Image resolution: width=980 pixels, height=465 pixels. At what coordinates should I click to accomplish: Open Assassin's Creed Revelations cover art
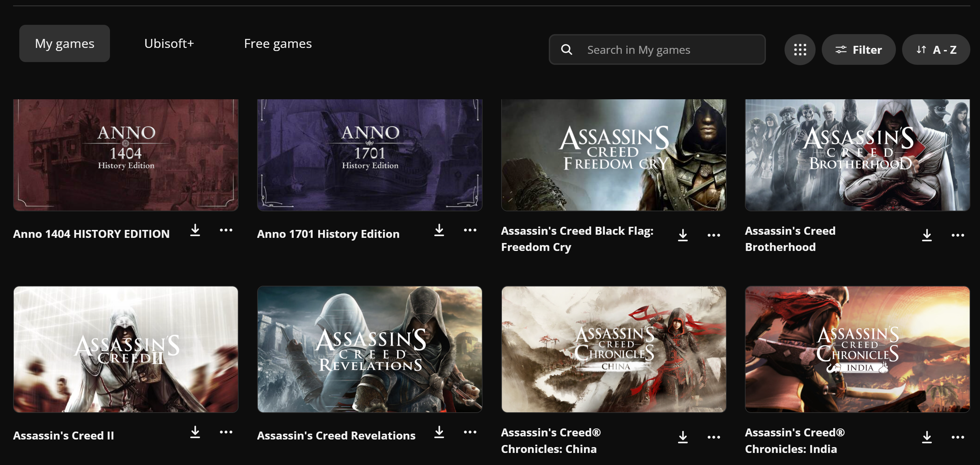tap(370, 349)
